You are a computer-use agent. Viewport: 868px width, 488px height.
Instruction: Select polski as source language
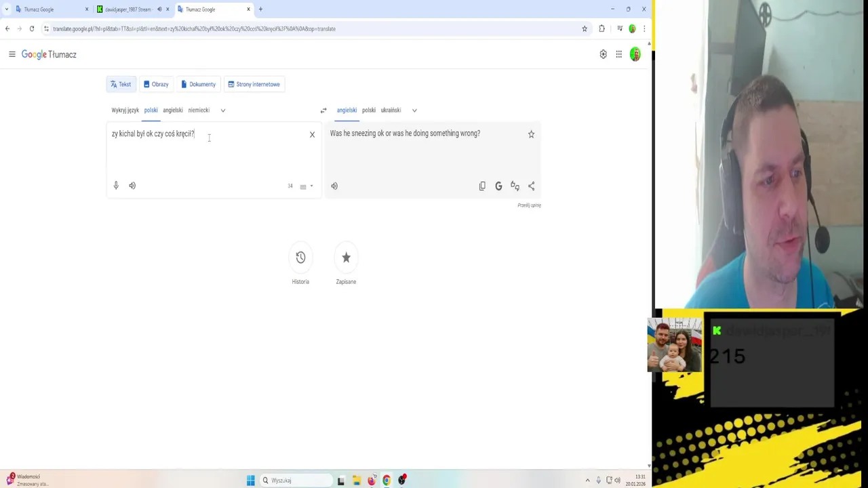point(151,110)
